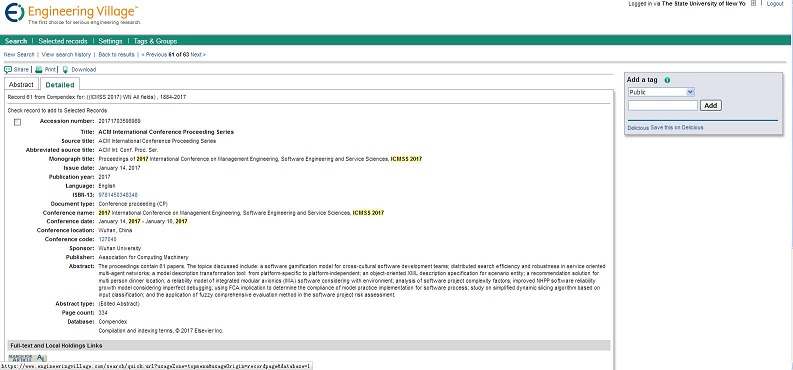Open the Tags & Groups menu
Image resolution: width=793 pixels, height=370 pixels.
point(155,41)
